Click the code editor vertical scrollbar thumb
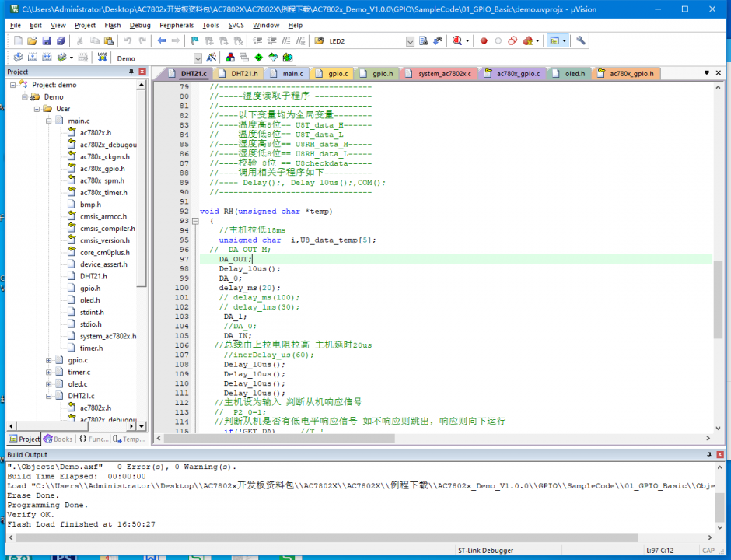Image resolution: width=731 pixels, height=560 pixels. pos(718,299)
